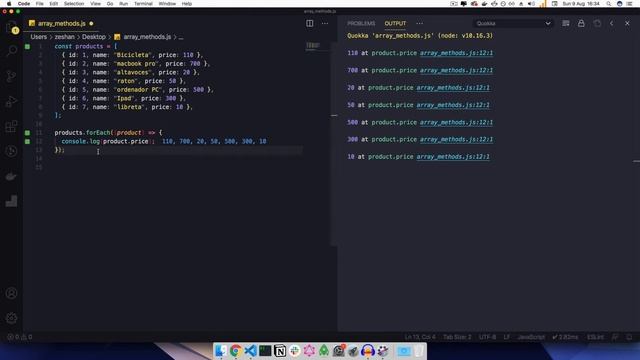Open the Help menu

coord(187,4)
